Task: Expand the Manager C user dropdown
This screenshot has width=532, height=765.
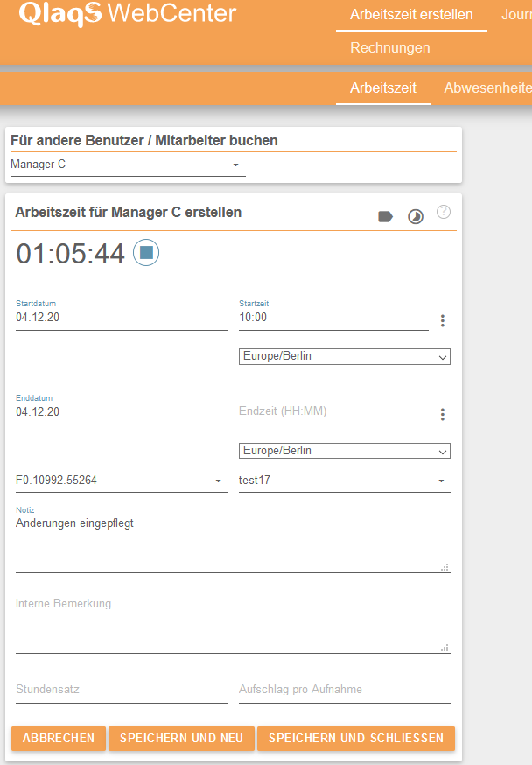Action: click(128, 165)
